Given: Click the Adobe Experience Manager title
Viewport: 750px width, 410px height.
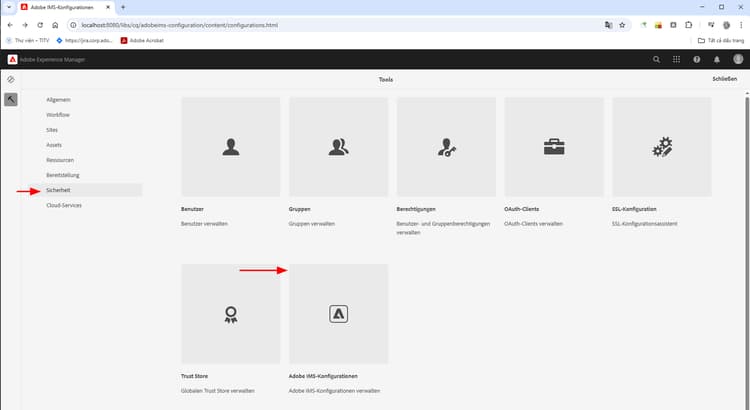Looking at the screenshot, I should coord(52,59).
